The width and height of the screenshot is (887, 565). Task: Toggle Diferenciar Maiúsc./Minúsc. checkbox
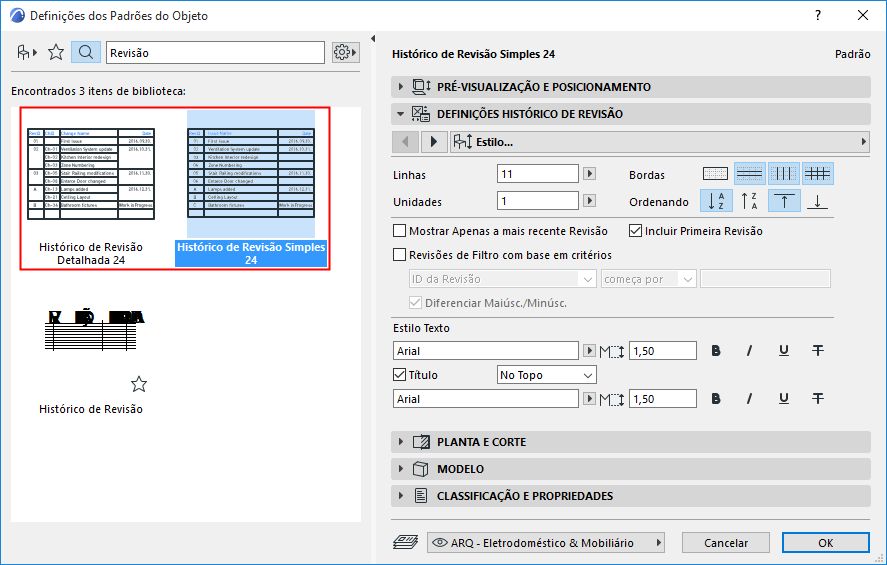point(415,303)
